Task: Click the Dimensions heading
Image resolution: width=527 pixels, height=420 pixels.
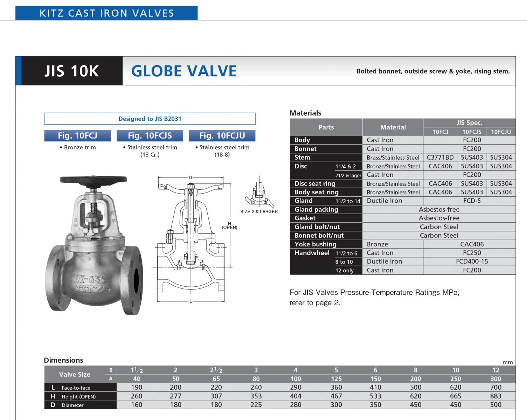Action: pos(63,360)
